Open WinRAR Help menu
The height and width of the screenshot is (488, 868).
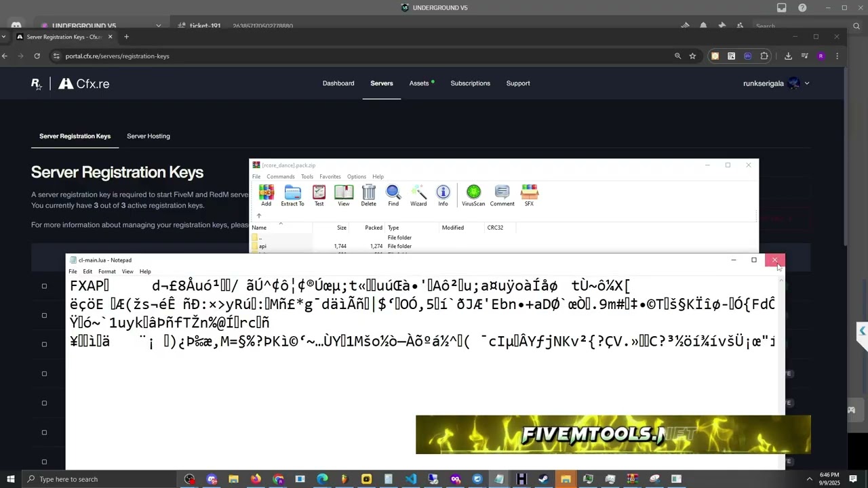coord(378,177)
